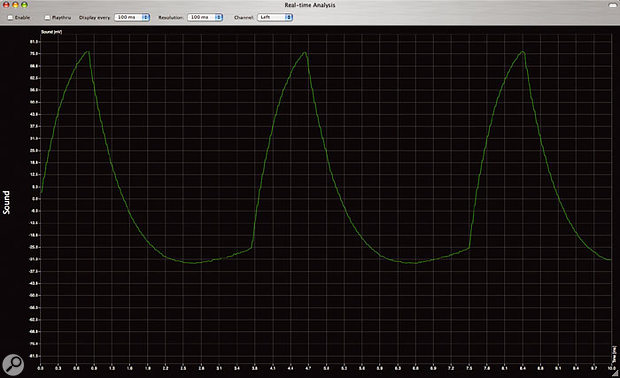This screenshot has height=378, width=620.
Task: Click the vertical 'Sound' side label
Action: pos(6,202)
